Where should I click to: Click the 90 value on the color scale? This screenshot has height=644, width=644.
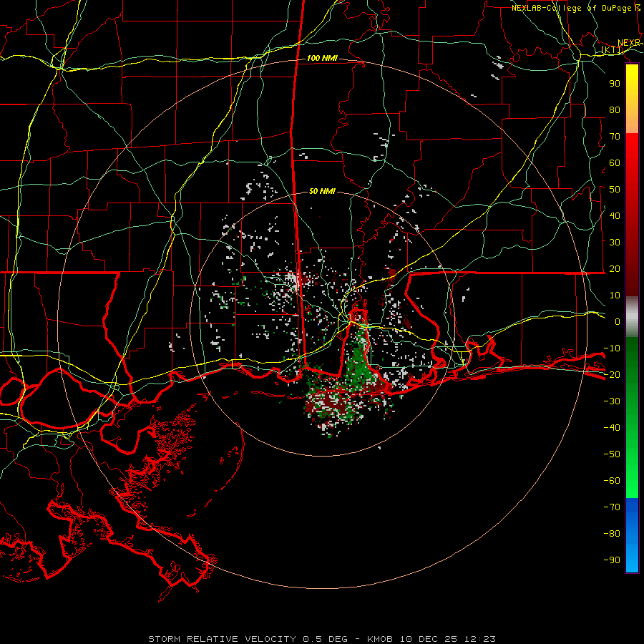(x=615, y=84)
